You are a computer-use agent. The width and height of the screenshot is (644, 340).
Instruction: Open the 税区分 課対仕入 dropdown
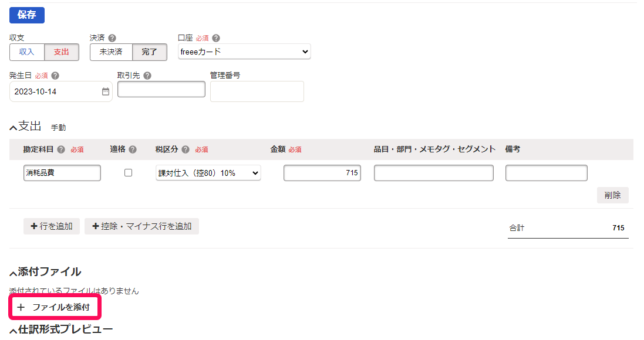tap(208, 173)
